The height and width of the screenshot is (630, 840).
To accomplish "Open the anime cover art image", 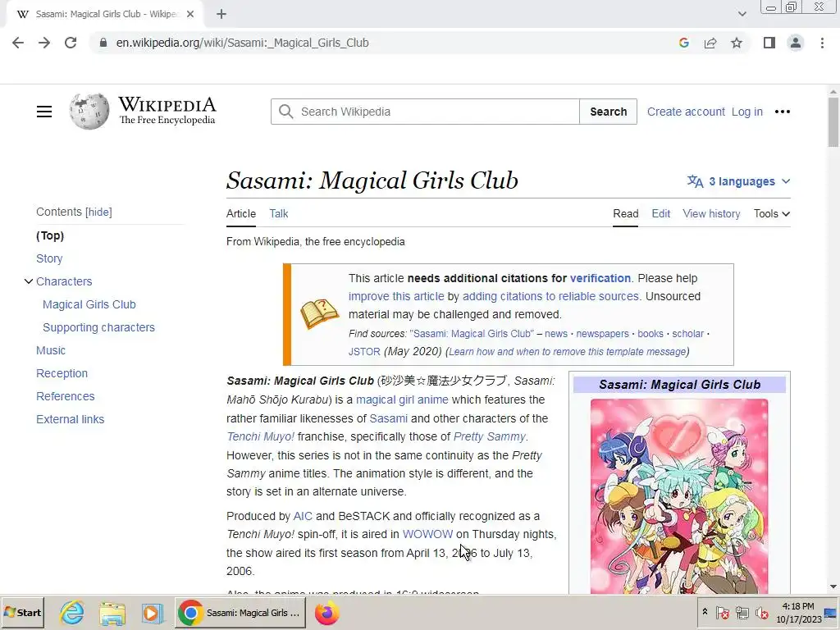I will pyautogui.click(x=678, y=495).
